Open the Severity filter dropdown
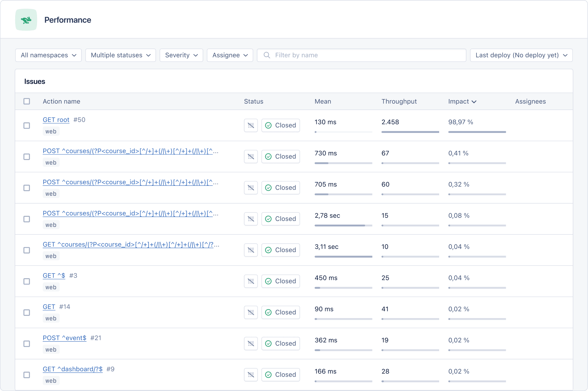 click(x=181, y=55)
